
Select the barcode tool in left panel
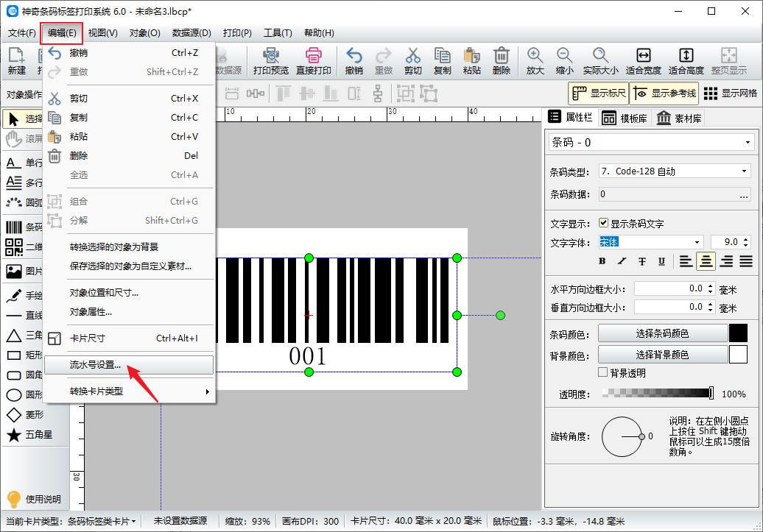click(24, 227)
